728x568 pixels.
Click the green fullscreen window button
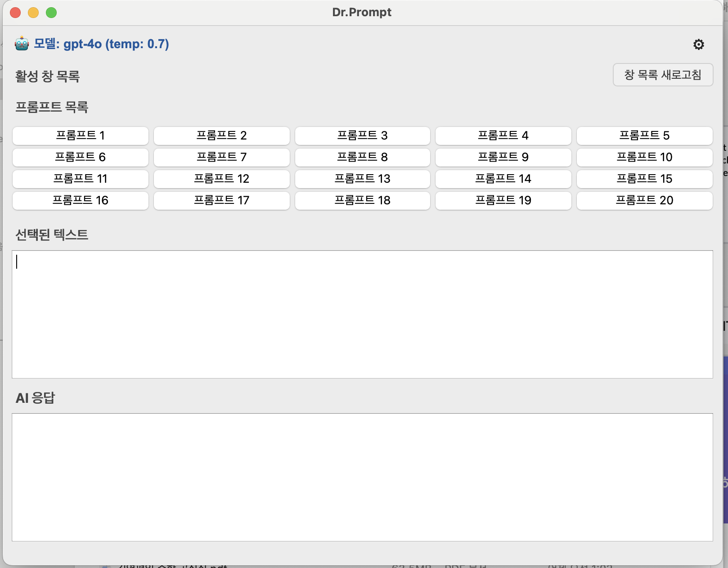tap(51, 13)
